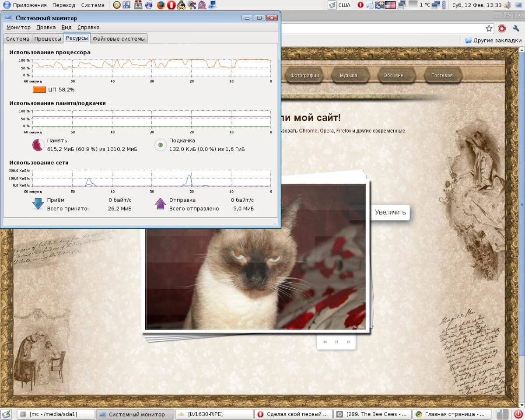The image size is (525, 420).
Task: Pause the photo slideshow
Action: click(x=336, y=342)
